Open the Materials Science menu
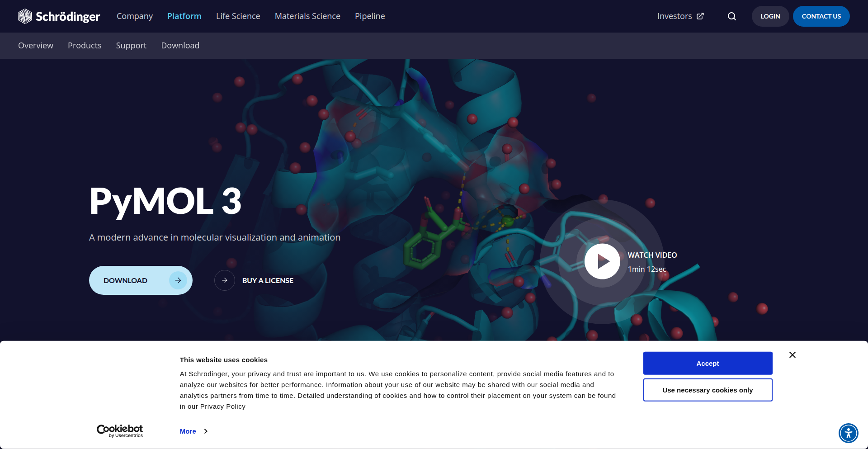Viewport: 868px width, 449px height. click(307, 16)
